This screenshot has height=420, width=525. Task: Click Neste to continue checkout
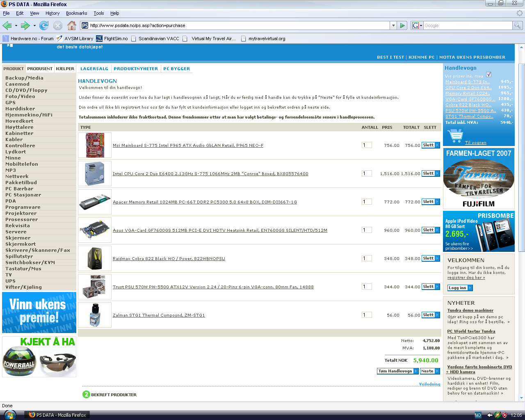[430, 371]
